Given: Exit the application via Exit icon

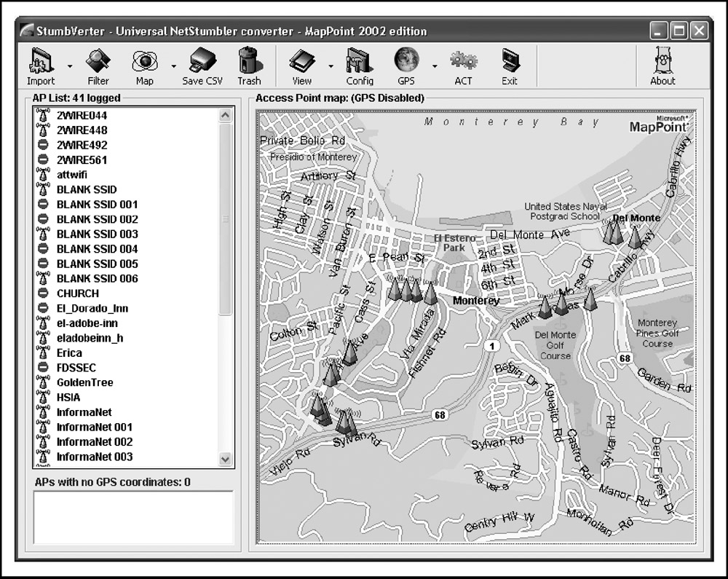Looking at the screenshot, I should pyautogui.click(x=510, y=67).
